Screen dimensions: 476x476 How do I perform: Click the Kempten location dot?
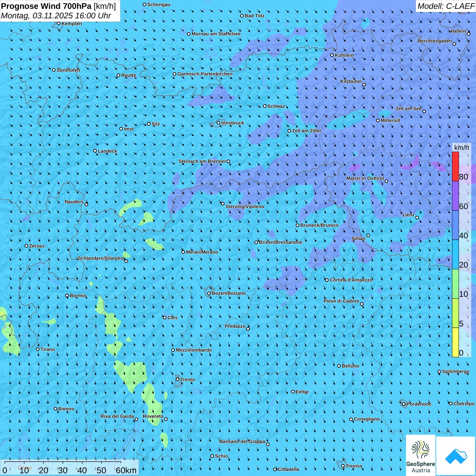point(58,23)
